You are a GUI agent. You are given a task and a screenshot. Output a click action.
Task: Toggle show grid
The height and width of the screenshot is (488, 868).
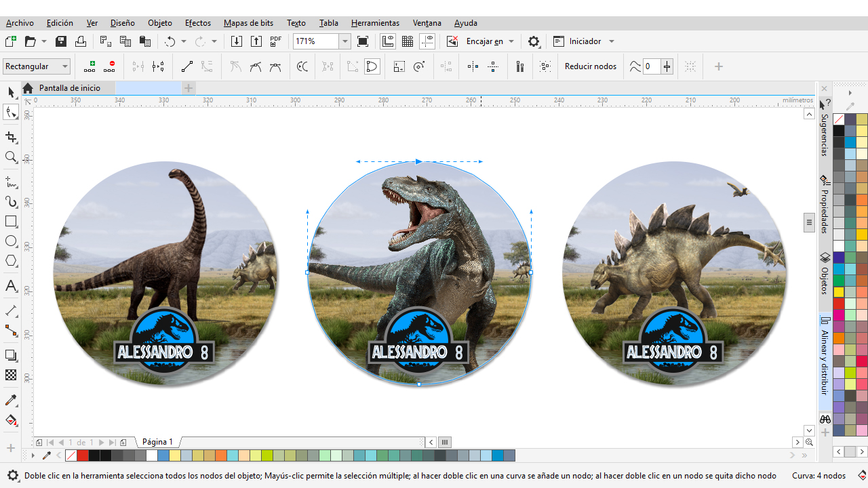tap(408, 41)
